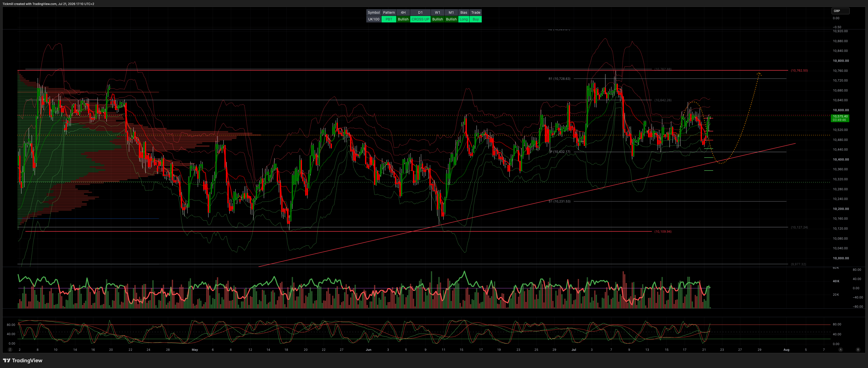Viewport: 868px width, 368px height.
Task: Click the TradingView logo
Action: tap(23, 361)
